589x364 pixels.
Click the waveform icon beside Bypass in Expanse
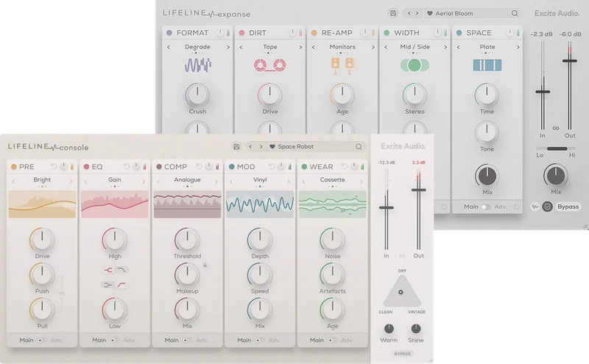[535, 207]
